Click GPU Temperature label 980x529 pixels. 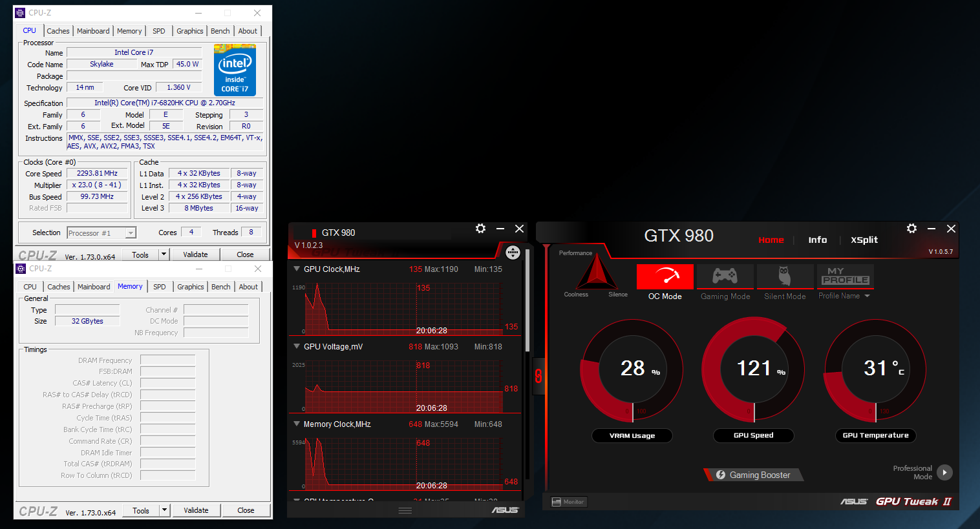(876, 435)
